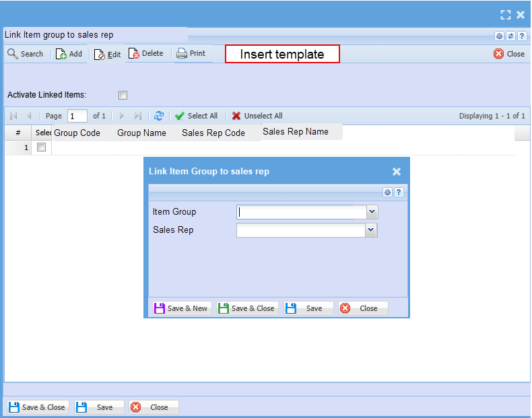The image size is (532, 418).
Task: Click the Edit toolbar button
Action: point(108,55)
